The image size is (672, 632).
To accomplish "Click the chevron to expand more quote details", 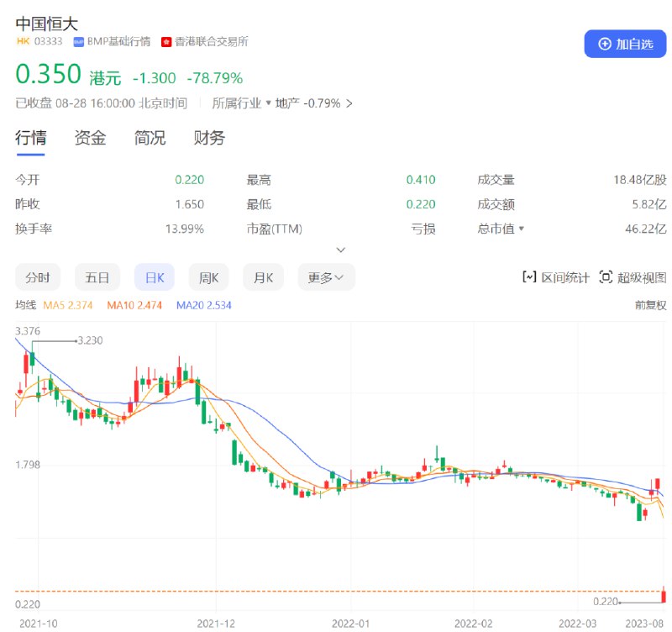I will [341, 250].
